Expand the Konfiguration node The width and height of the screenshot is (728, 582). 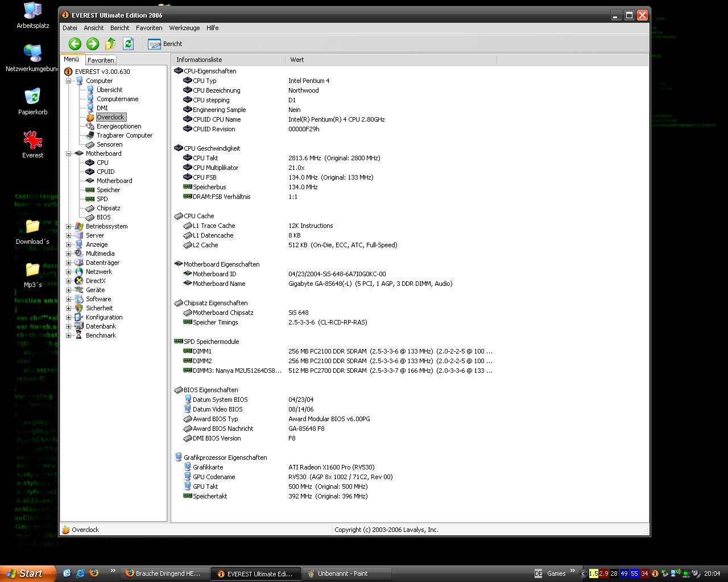[69, 317]
